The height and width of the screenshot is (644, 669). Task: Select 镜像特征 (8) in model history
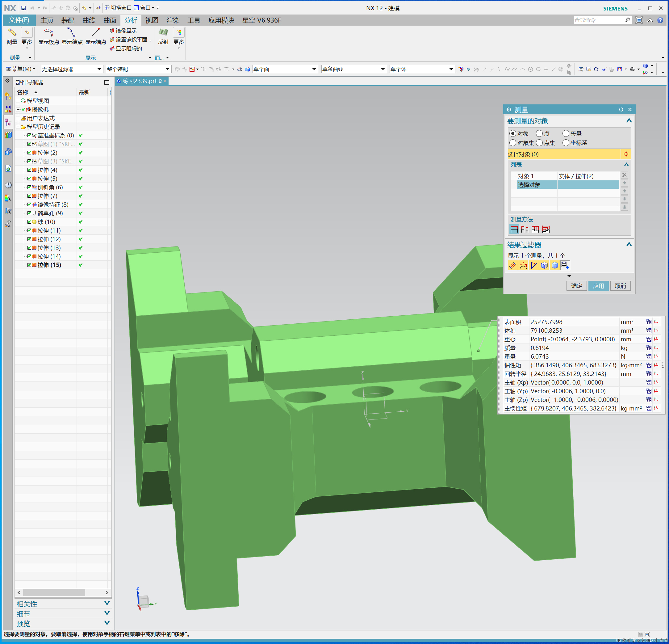tap(52, 204)
